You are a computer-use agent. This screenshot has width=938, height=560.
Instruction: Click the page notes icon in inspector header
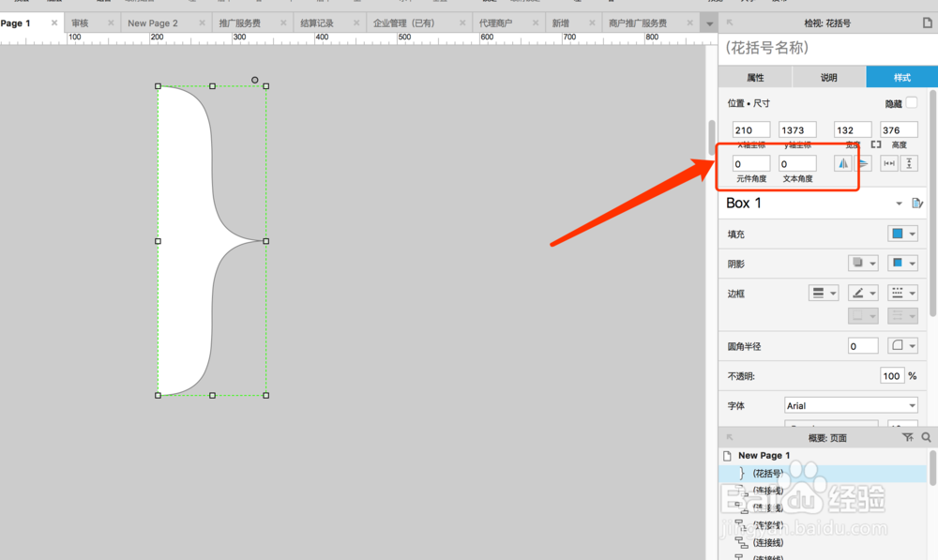(x=928, y=23)
